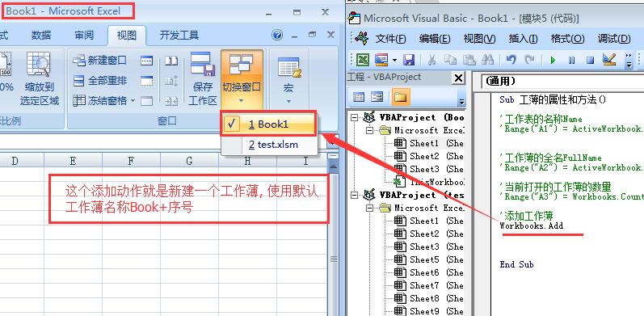Open the 格式(O) menu in VBA editor
The width and height of the screenshot is (644, 316).
coord(567,39)
